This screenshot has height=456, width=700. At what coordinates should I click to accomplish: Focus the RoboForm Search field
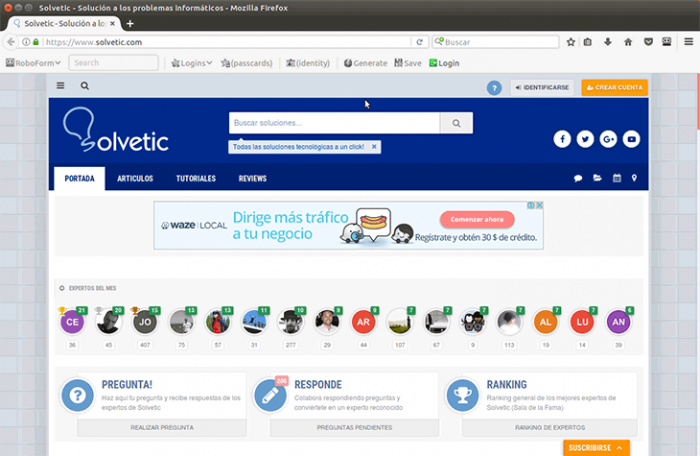click(x=113, y=63)
